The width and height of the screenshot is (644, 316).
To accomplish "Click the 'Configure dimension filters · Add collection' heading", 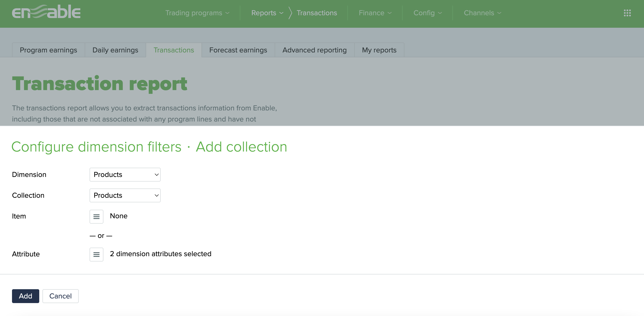I will point(149,147).
